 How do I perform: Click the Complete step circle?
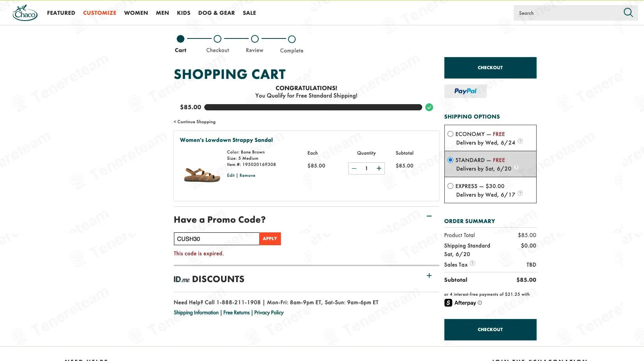click(292, 39)
